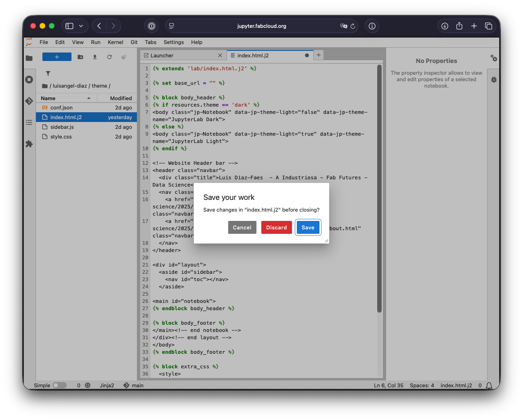Open the Table of Contents sidebar
This screenshot has height=420, width=523.
click(x=29, y=122)
